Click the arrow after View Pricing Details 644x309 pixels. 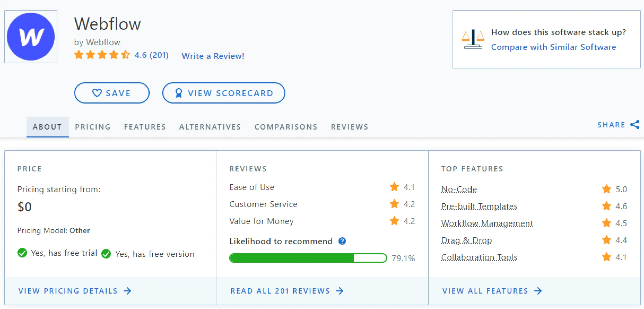(x=127, y=291)
